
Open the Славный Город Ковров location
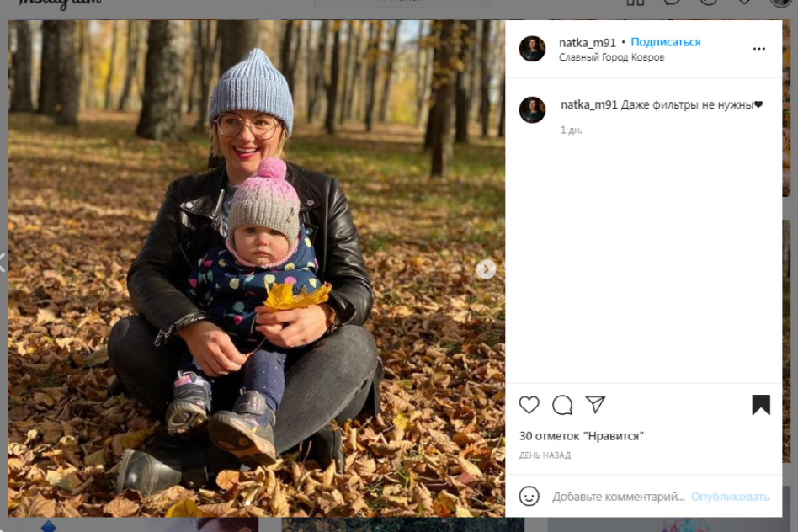611,57
